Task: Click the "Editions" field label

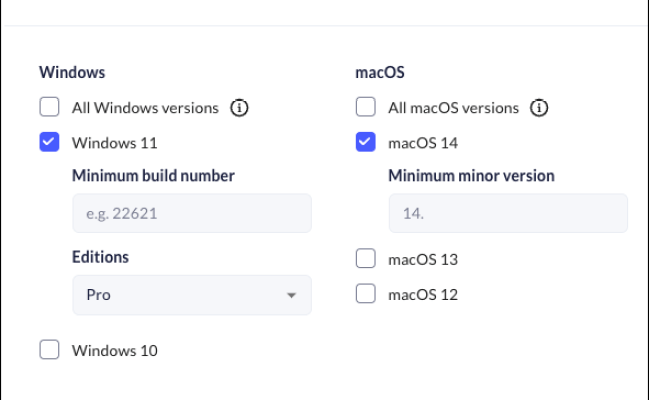Action: 100,257
